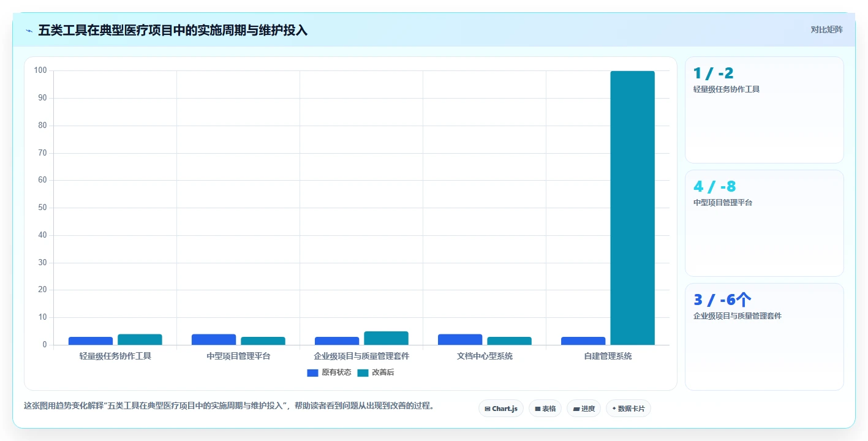
Task: Click the 进度 tag pill
Action: pos(584,409)
